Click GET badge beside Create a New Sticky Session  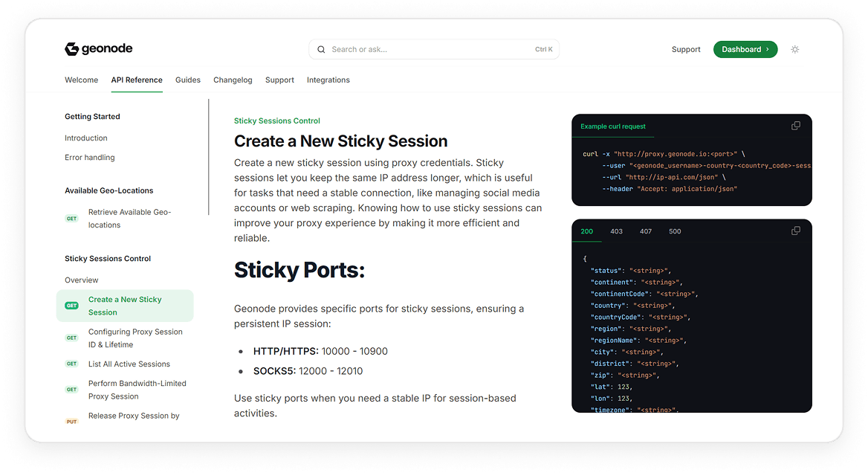[72, 306]
